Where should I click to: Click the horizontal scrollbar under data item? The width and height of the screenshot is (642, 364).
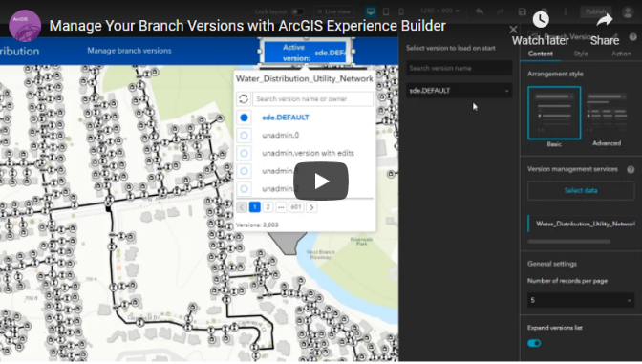tap(568, 242)
